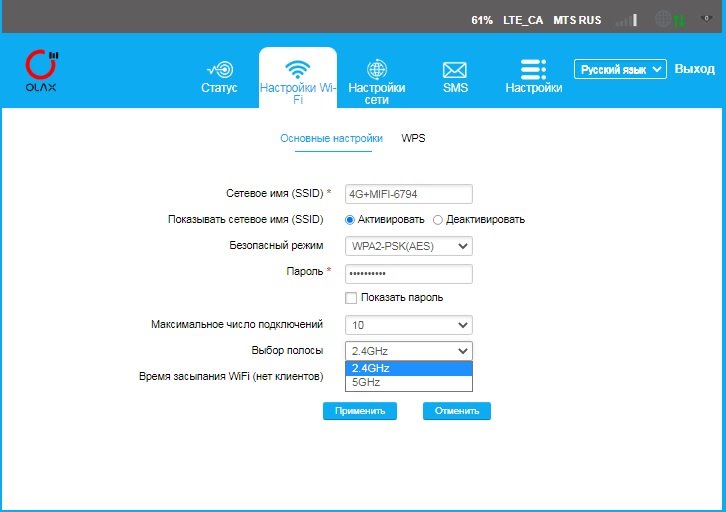The height and width of the screenshot is (512, 726).
Task: Expand the maximum connections dropdown
Action: pos(408,325)
